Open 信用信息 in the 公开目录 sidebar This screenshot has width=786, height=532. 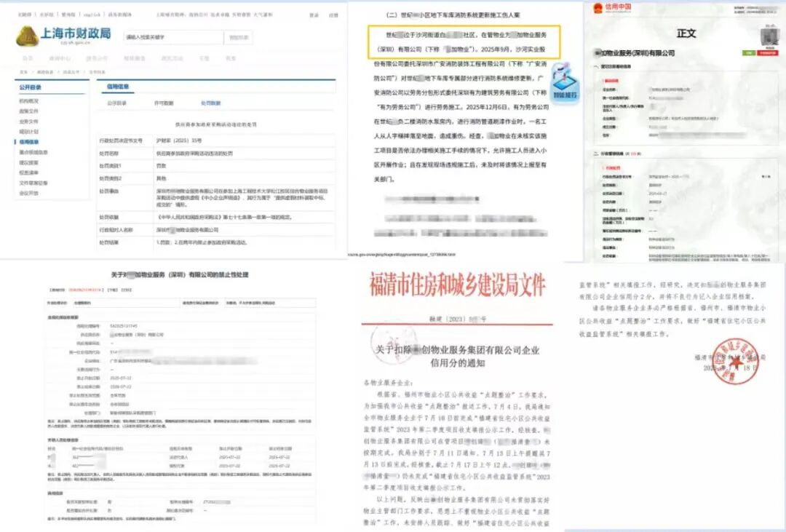[29, 143]
